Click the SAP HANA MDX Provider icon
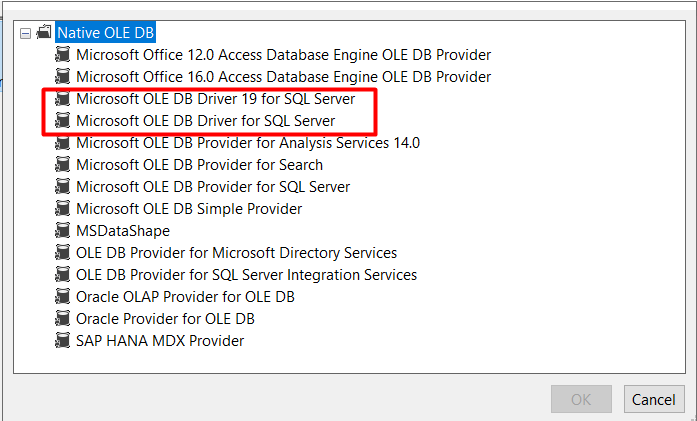697x421 pixels. [64, 341]
